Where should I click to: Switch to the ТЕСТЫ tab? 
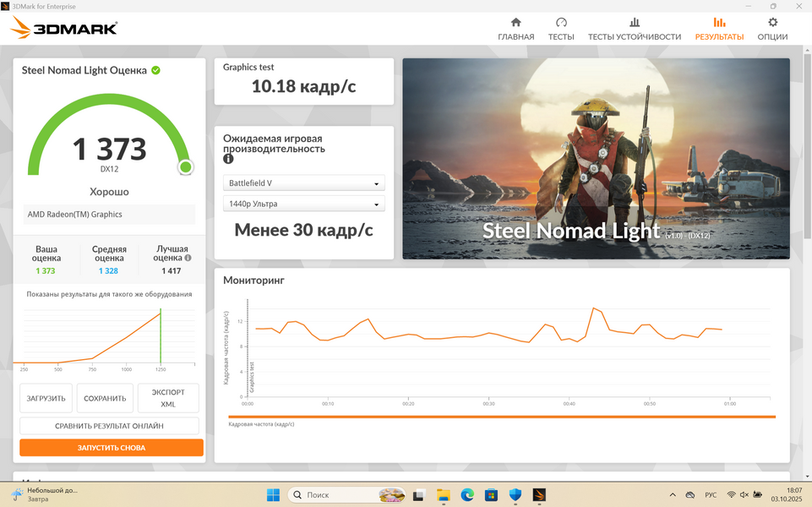pos(561,29)
